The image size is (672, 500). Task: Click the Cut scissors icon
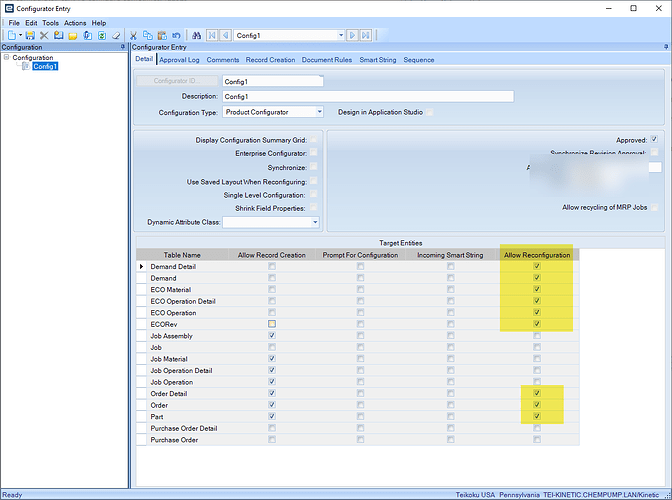point(133,36)
